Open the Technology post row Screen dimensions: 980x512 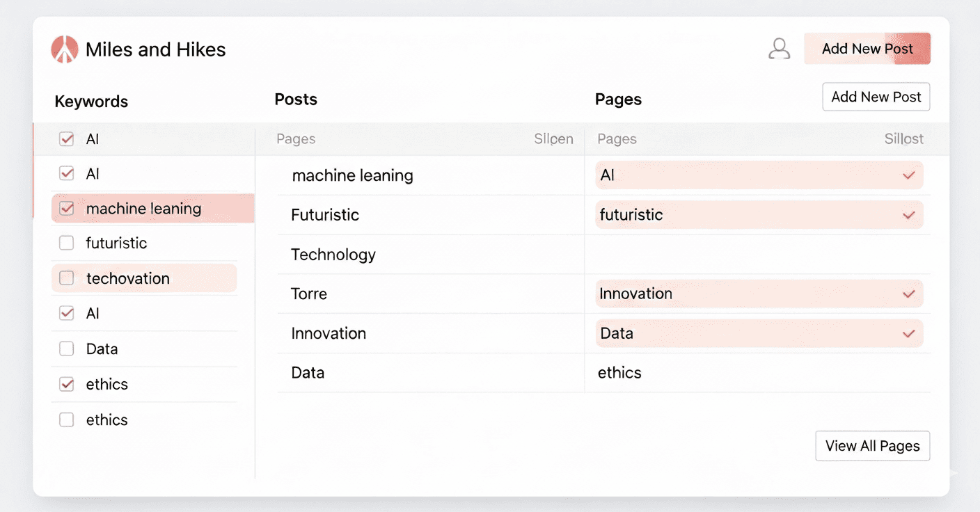(333, 255)
